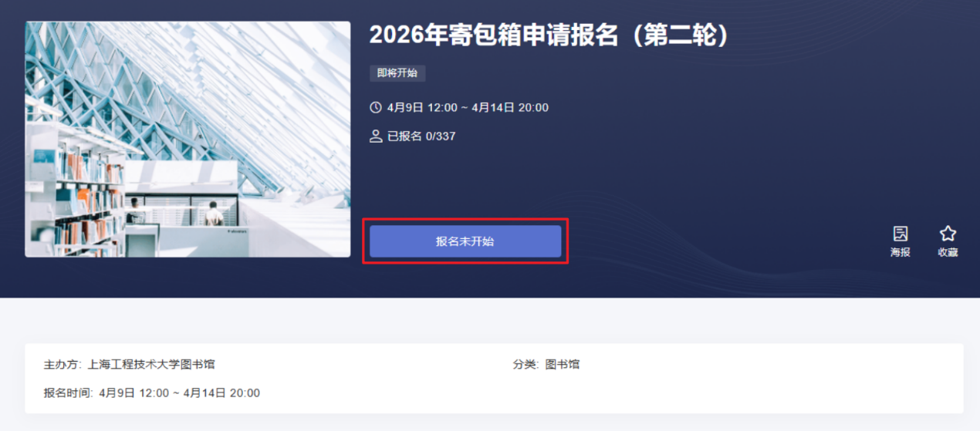The height and width of the screenshot is (431, 980).
Task: Click the title 2026年寄包箱申请报名（第二轮）
Action: click(549, 35)
